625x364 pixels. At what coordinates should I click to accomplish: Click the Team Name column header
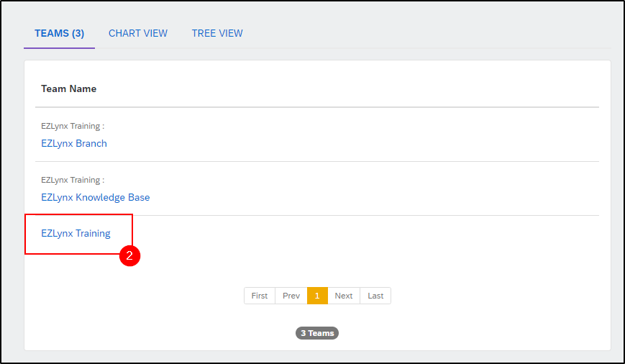(x=68, y=88)
